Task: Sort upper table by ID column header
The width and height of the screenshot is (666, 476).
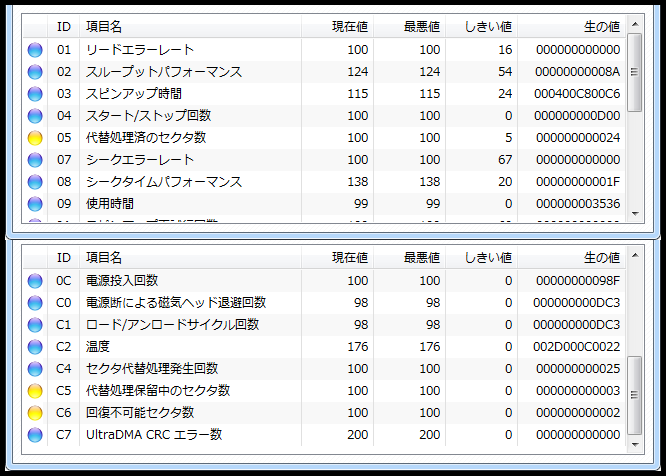Action: point(63,27)
